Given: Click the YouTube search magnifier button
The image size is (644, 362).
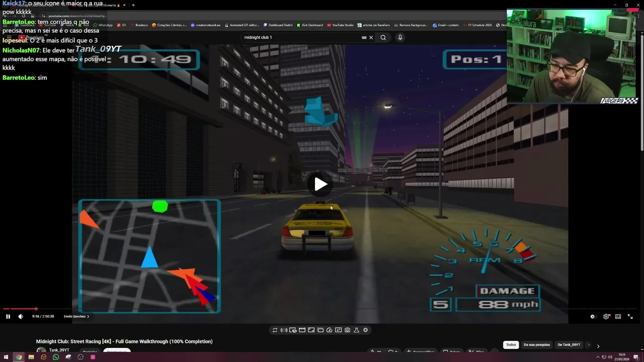Looking at the screenshot, I should (x=383, y=37).
